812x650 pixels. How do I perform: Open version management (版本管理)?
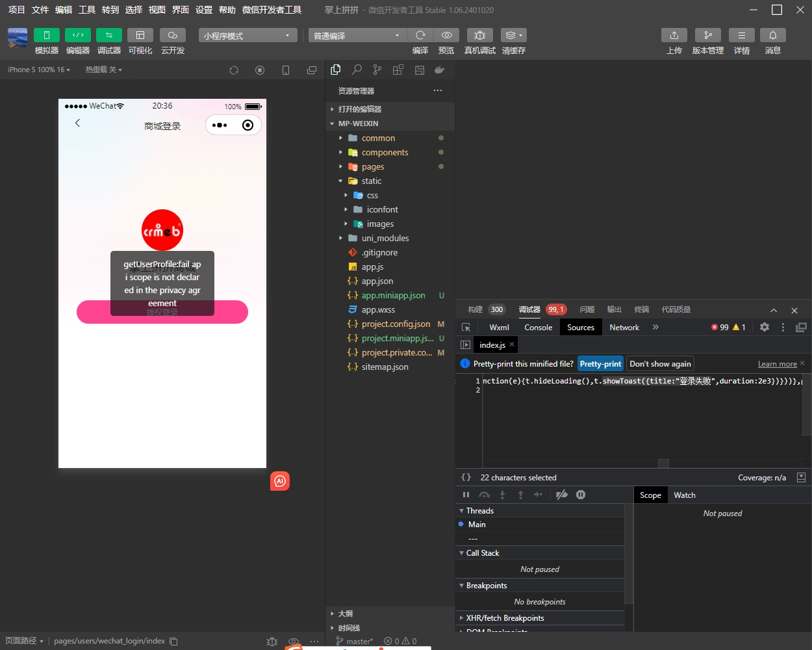[708, 35]
